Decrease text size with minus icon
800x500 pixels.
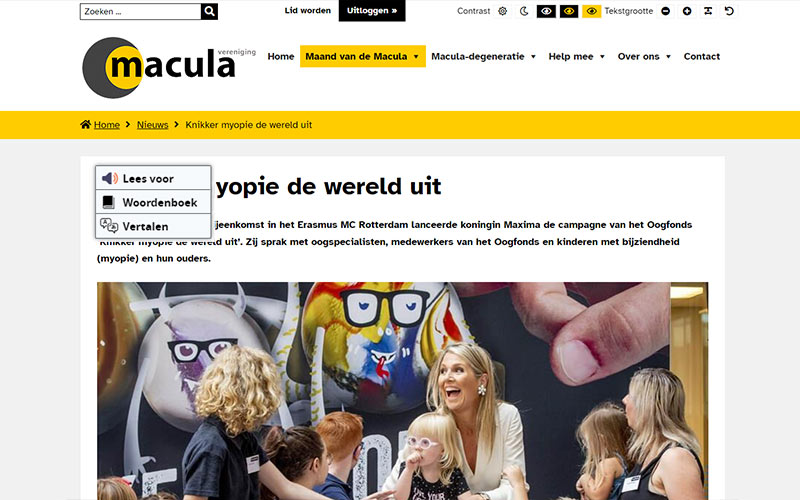coord(665,11)
